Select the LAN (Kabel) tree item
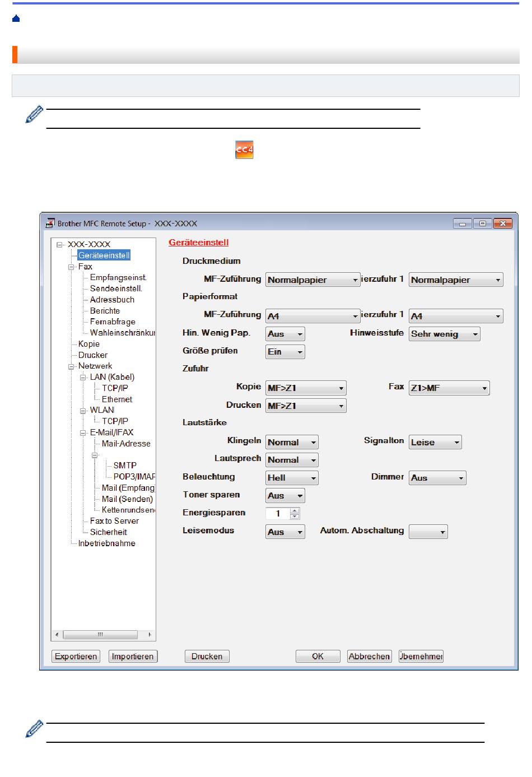 pos(112,377)
